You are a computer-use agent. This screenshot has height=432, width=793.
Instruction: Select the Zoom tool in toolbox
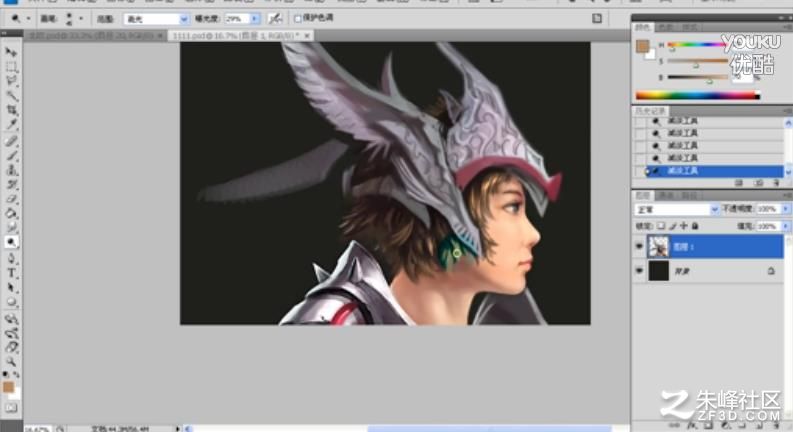(x=11, y=361)
